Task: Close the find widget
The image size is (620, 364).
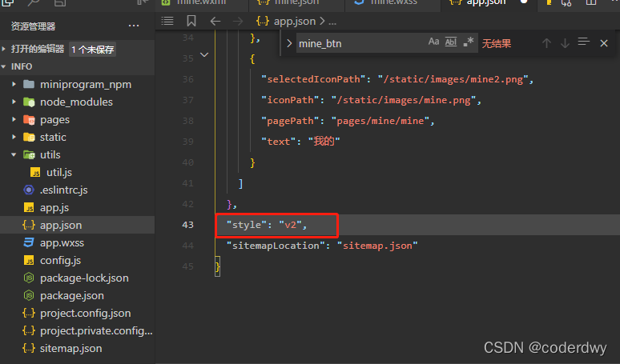Action: click(x=604, y=43)
